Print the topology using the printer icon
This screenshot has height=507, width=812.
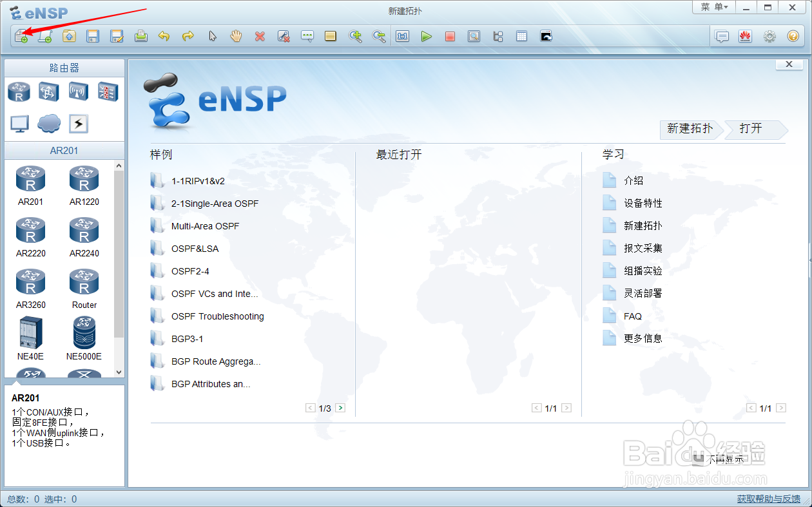click(140, 36)
